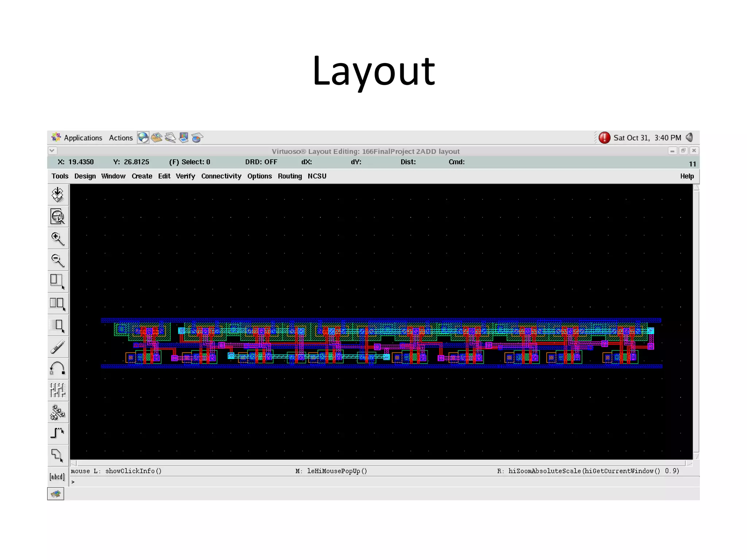Select the [abcd] Label tool
The width and height of the screenshot is (747, 560).
57,477
